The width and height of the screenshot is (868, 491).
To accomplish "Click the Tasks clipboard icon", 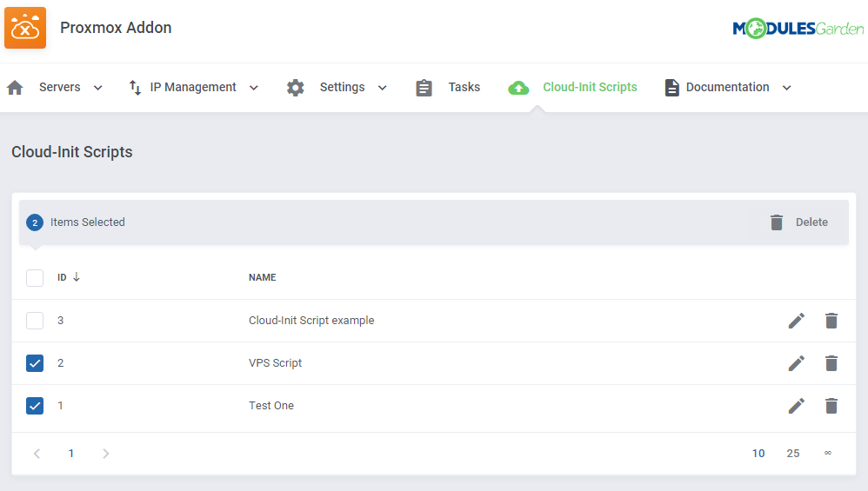I will click(x=424, y=88).
